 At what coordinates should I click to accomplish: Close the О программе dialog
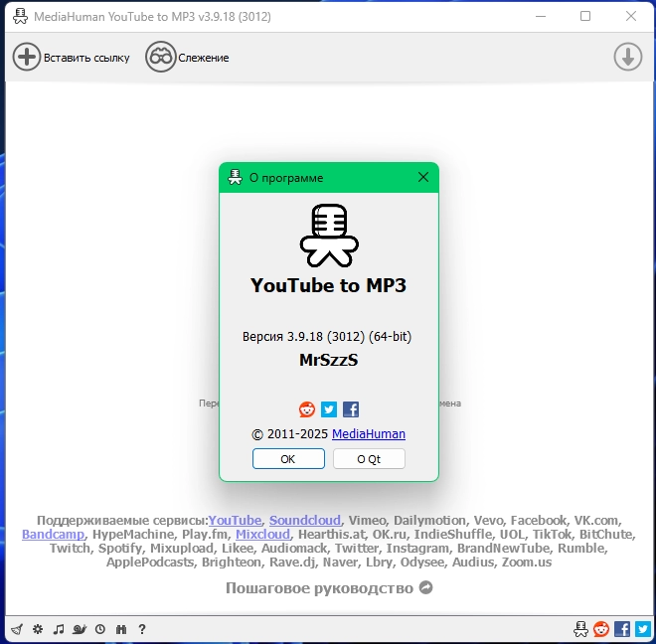pyautogui.click(x=423, y=178)
